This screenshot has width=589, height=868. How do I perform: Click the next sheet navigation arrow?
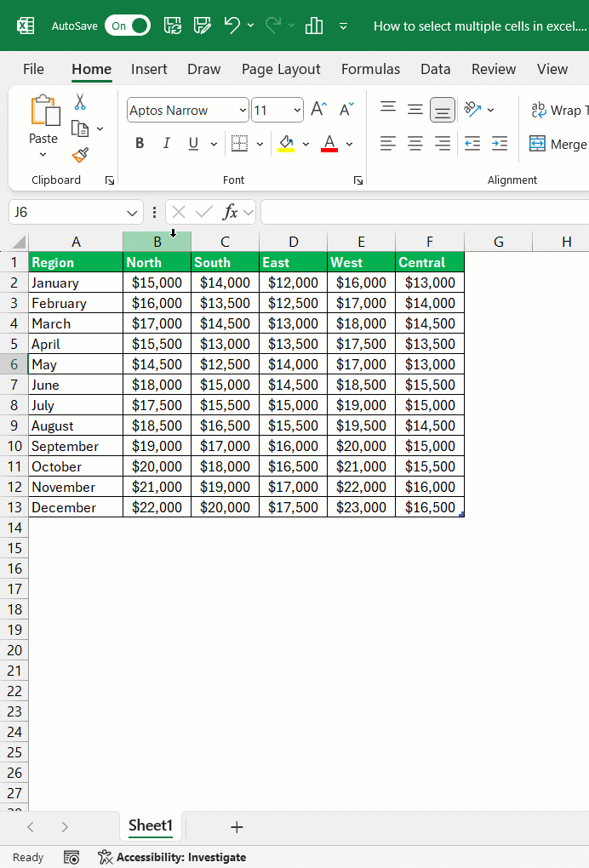pyautogui.click(x=65, y=827)
